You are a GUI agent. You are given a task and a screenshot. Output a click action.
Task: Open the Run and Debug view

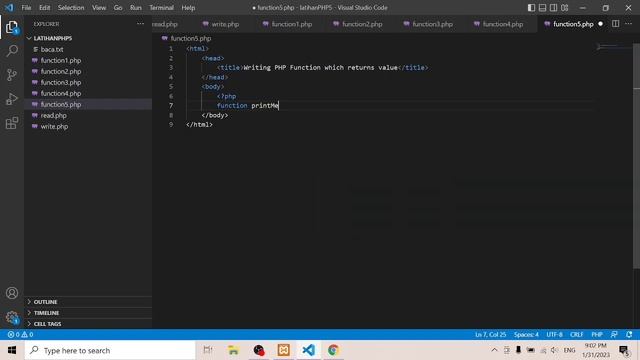[x=12, y=99]
